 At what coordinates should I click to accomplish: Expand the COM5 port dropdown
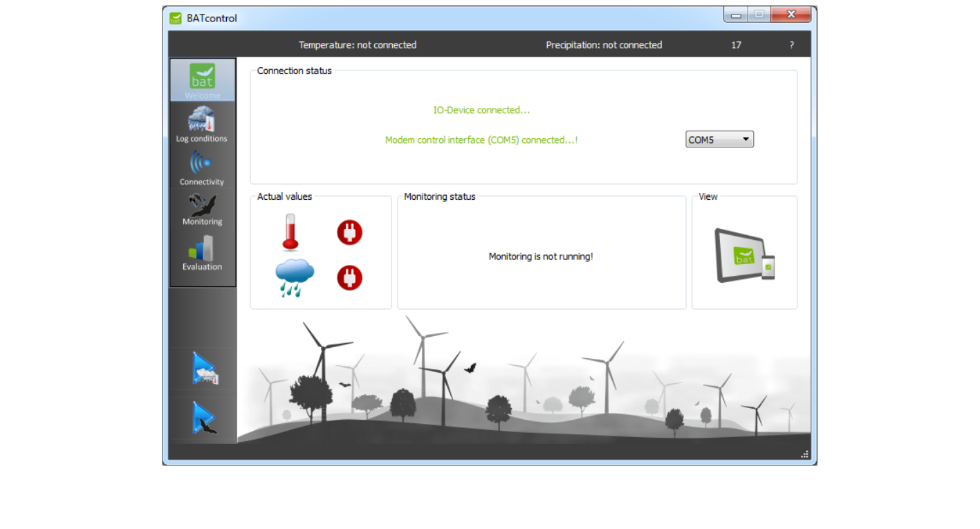(719, 140)
